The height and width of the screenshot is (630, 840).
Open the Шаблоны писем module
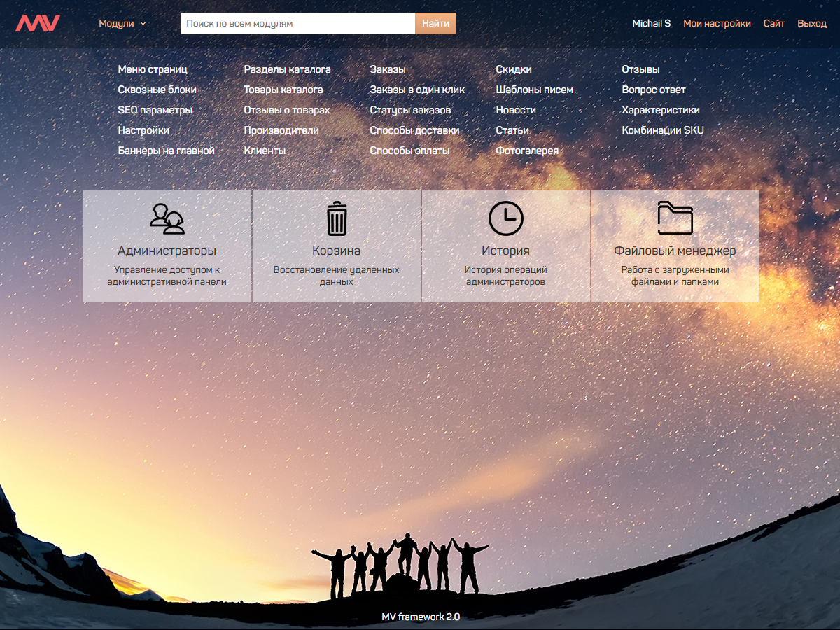pos(534,90)
